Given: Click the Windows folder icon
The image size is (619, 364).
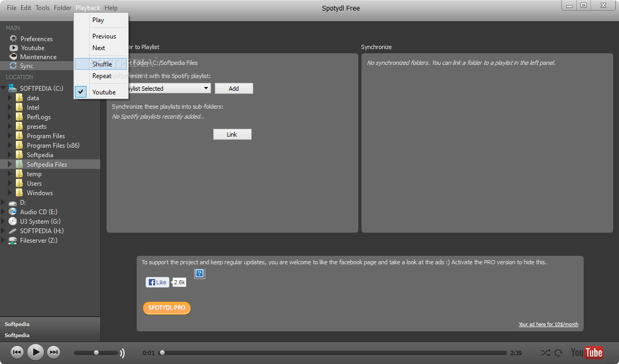Looking at the screenshot, I should tap(20, 193).
